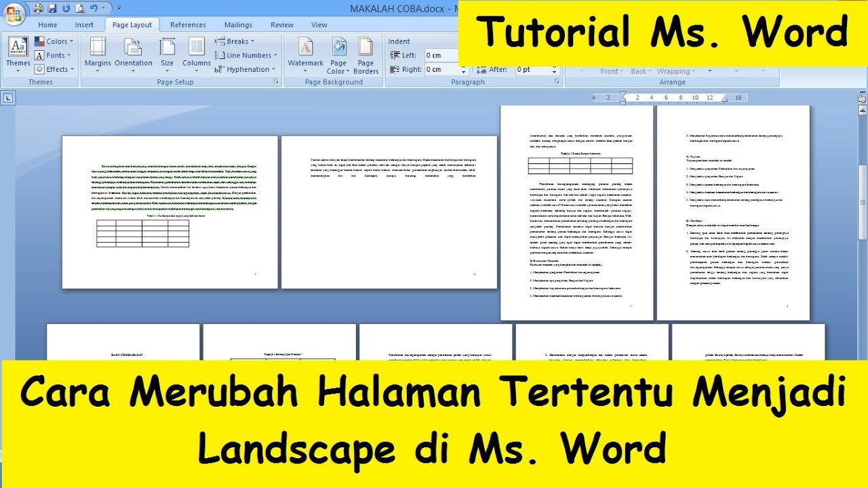This screenshot has width=868, height=488.
Task: Click the Page Background group label
Action: tap(334, 82)
